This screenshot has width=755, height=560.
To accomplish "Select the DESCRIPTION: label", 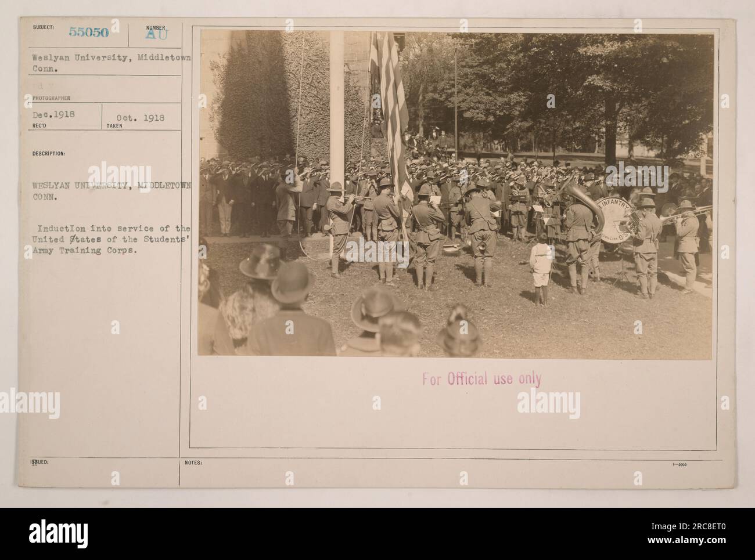I will coord(49,154).
